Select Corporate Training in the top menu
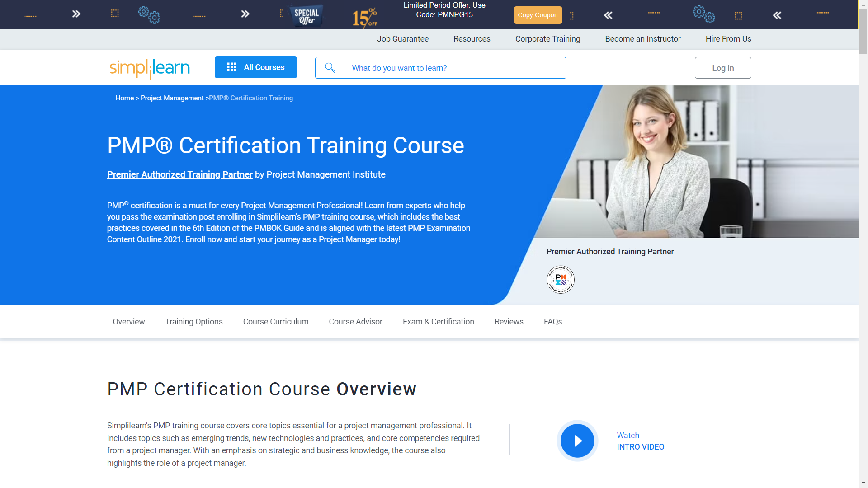 547,39
